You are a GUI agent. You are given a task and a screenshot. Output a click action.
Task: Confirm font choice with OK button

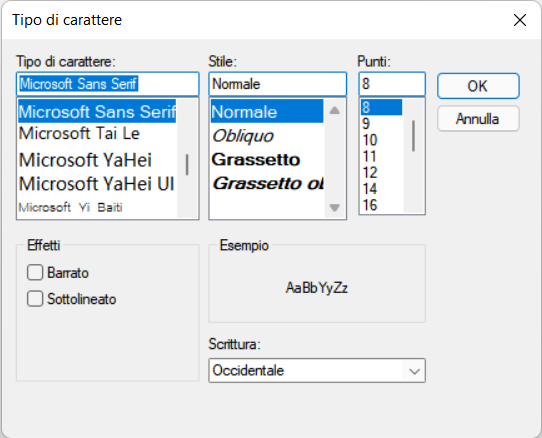[478, 86]
